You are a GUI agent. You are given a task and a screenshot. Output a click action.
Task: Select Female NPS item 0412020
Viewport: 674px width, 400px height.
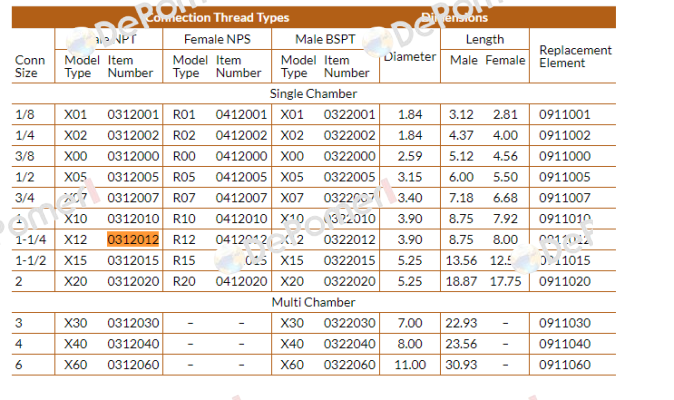click(242, 281)
